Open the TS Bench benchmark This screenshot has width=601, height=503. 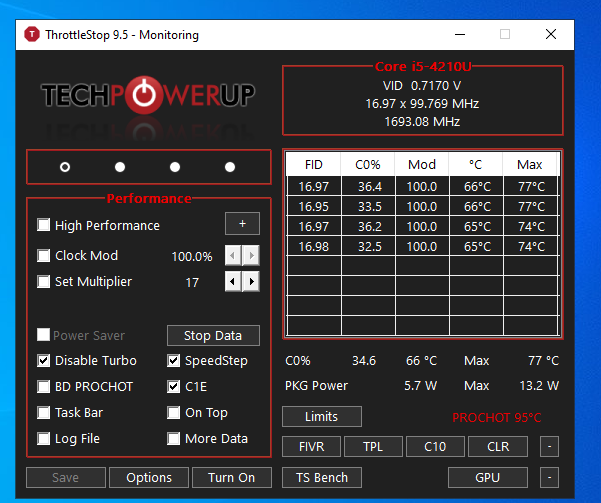tap(322, 477)
